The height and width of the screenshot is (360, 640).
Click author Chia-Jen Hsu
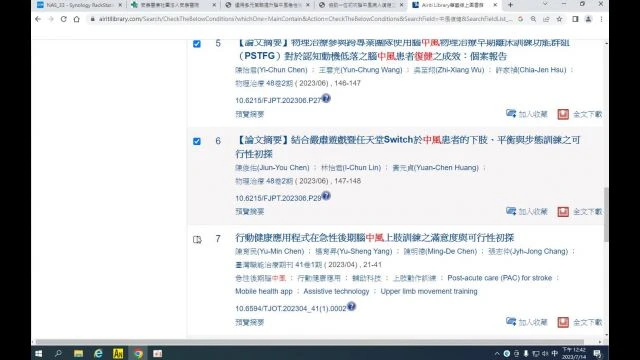pos(531,70)
